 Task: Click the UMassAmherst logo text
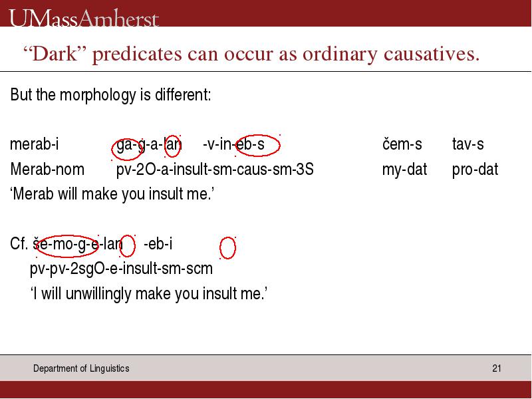pyautogui.click(x=84, y=18)
